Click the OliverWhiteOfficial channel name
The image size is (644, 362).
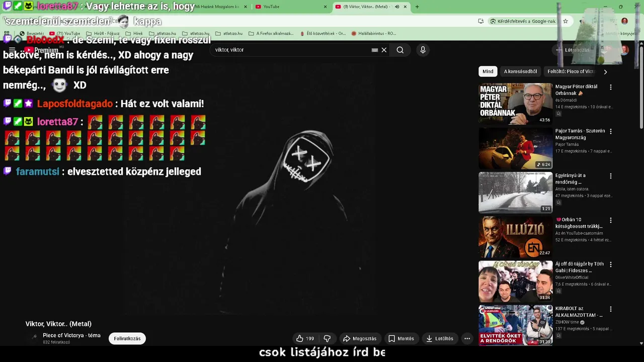point(571,278)
